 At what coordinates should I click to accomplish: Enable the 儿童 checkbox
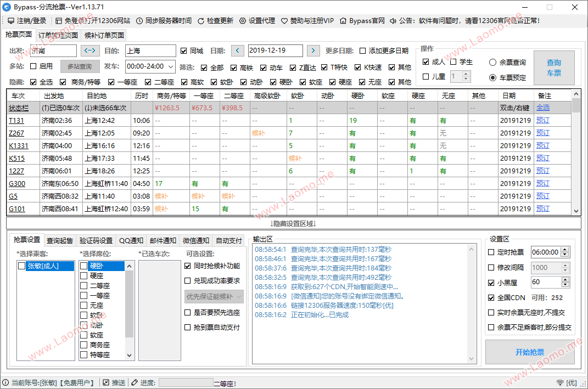pos(425,76)
